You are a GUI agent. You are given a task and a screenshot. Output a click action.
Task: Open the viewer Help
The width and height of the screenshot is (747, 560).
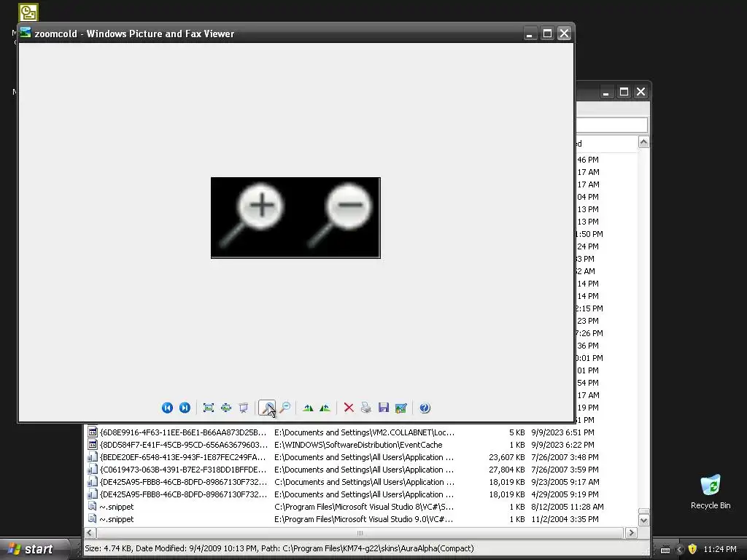click(425, 408)
